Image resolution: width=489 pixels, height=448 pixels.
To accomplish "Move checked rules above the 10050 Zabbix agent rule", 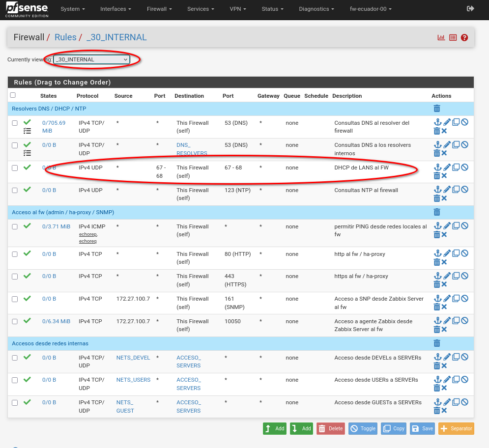I will pyautogui.click(x=438, y=321).
